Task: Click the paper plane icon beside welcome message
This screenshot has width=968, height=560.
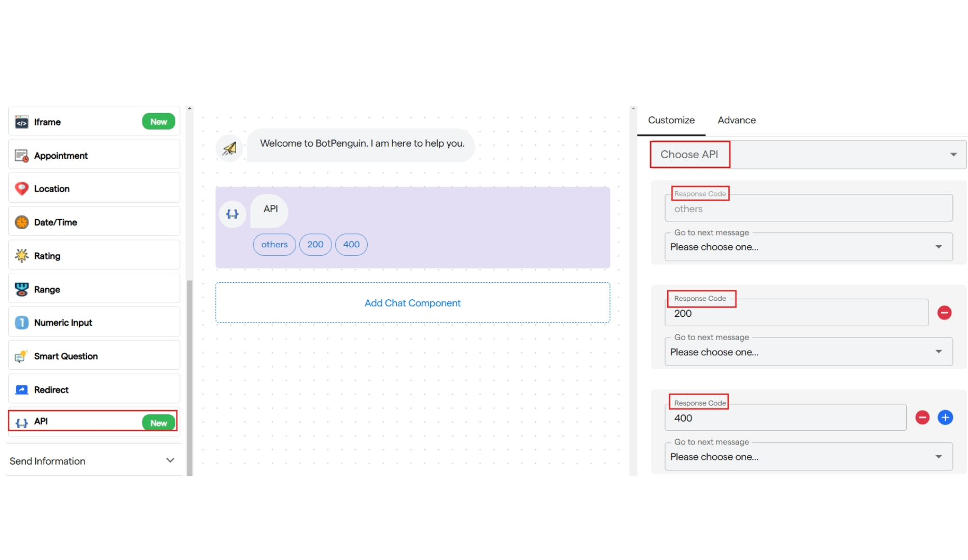Action: [229, 149]
